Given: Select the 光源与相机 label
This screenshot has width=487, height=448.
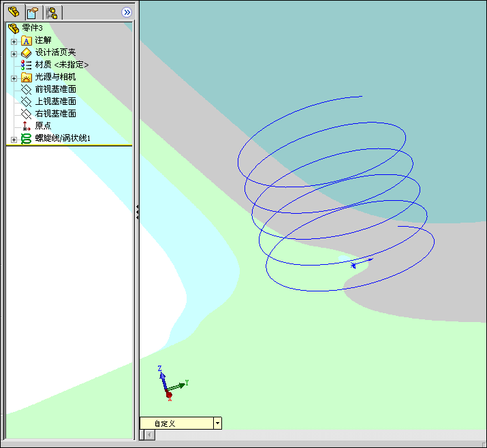Looking at the screenshot, I should pyautogui.click(x=55, y=77).
